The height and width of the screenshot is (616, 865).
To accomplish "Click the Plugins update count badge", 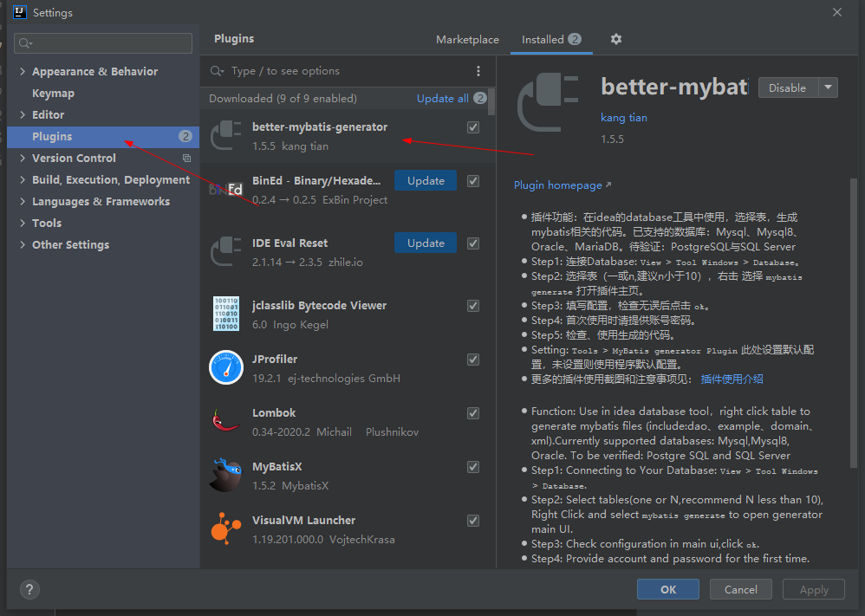I will 185,136.
